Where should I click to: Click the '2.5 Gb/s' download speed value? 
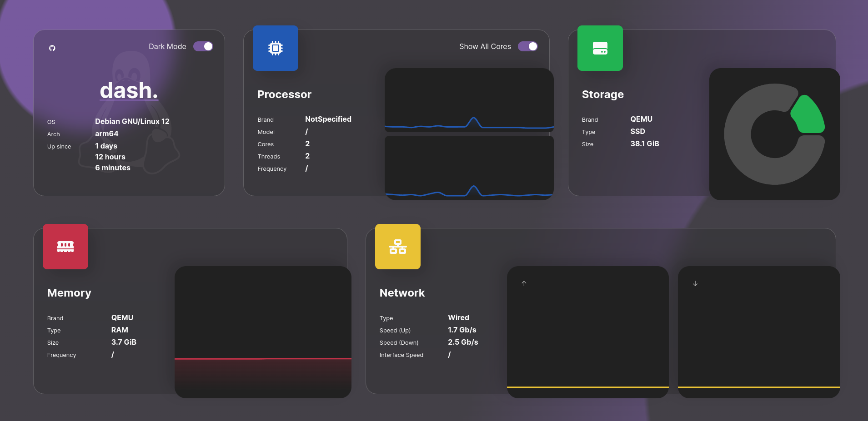463,342
